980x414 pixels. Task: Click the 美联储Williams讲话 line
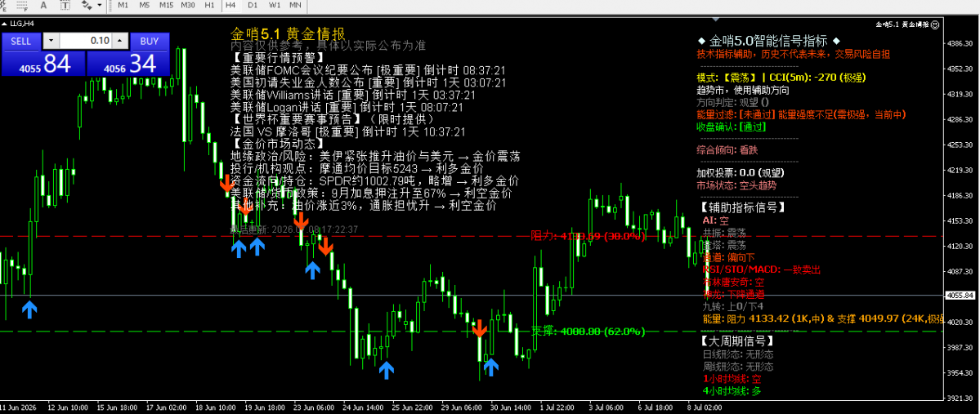(352, 95)
